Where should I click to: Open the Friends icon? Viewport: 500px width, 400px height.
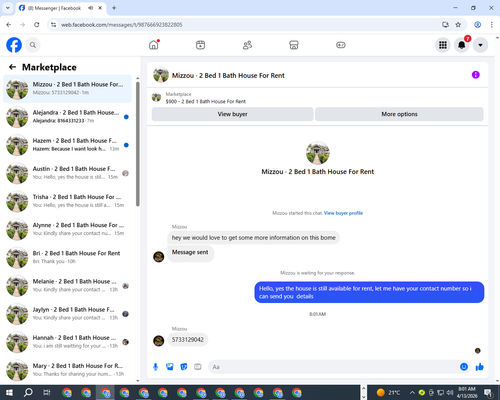(x=247, y=45)
